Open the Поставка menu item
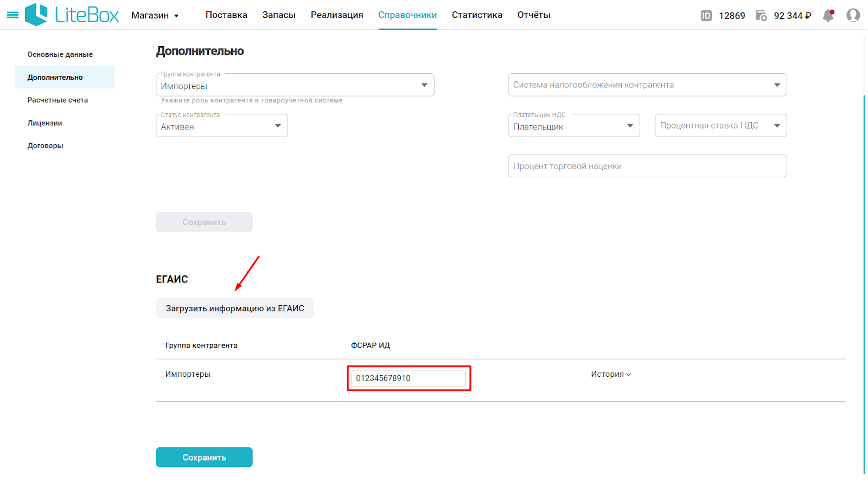 (226, 15)
